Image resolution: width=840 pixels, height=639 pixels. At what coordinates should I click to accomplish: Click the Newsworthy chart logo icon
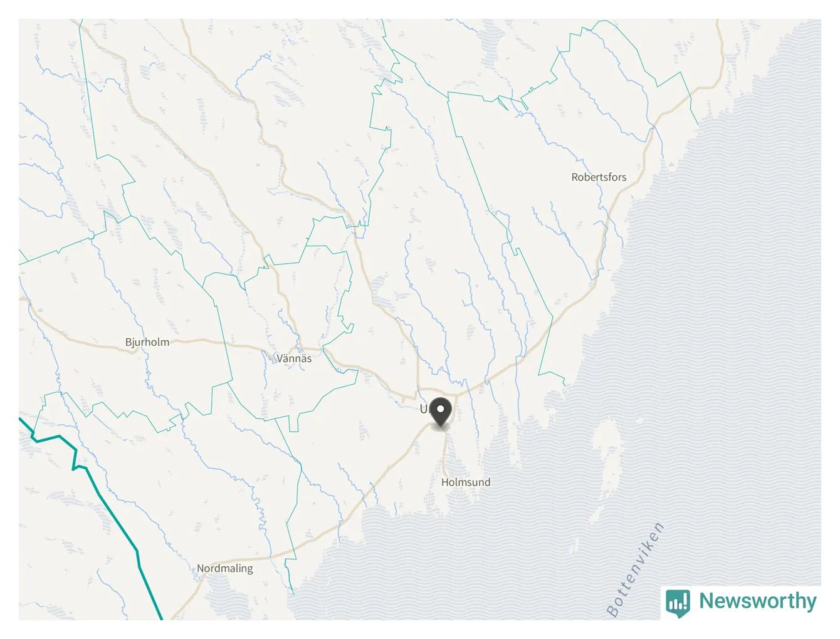(678, 603)
